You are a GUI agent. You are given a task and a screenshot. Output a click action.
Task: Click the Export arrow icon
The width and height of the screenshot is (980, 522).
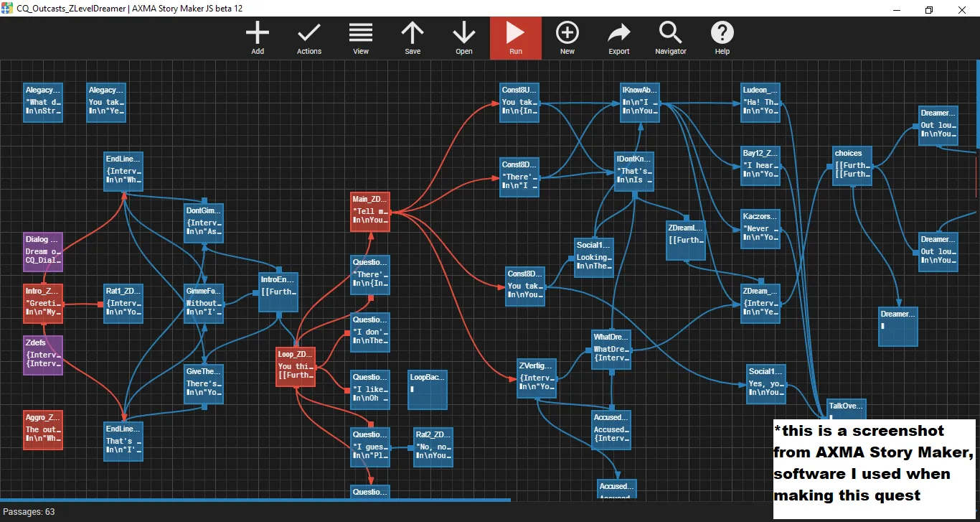click(619, 38)
